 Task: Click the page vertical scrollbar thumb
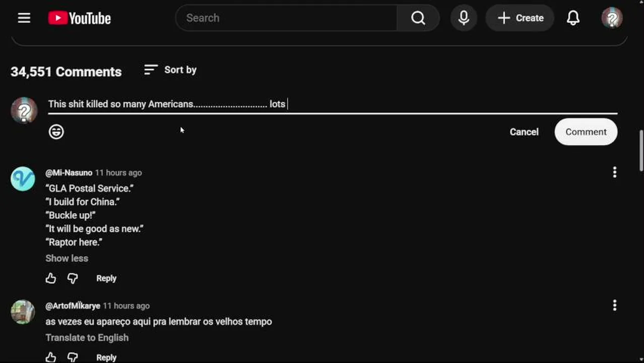click(x=641, y=150)
